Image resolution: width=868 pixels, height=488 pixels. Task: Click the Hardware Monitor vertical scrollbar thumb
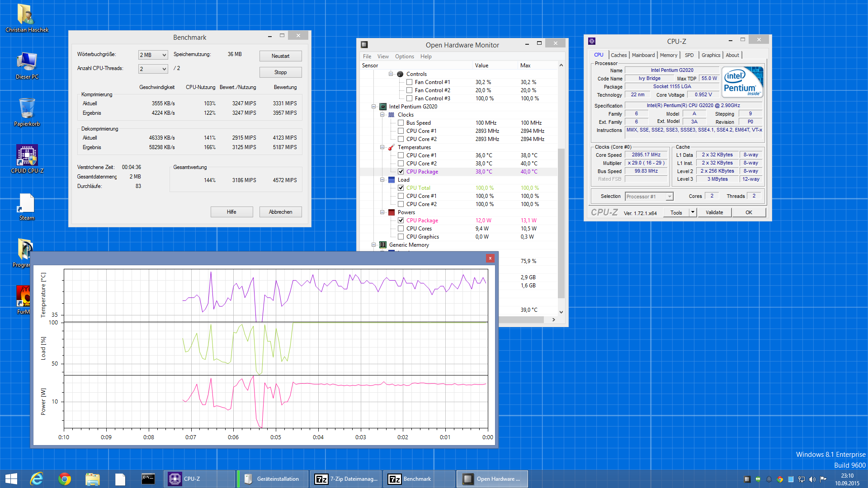pos(561,223)
